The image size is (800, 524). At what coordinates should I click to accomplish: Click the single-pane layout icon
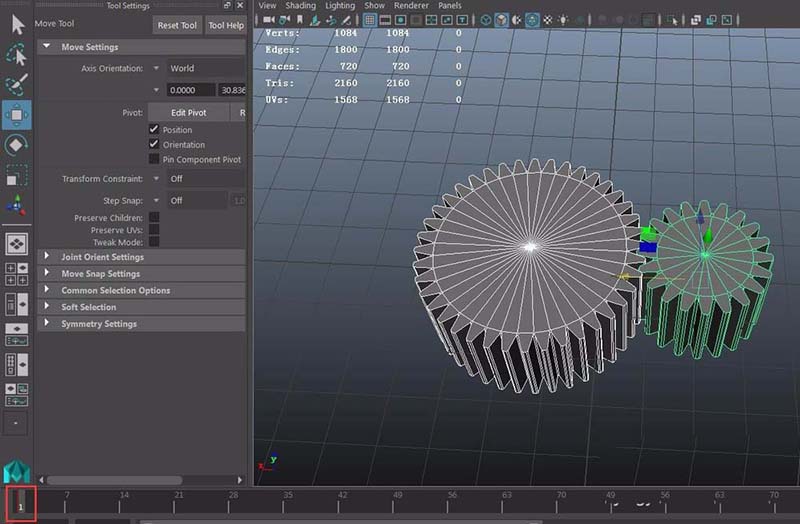click(16, 243)
